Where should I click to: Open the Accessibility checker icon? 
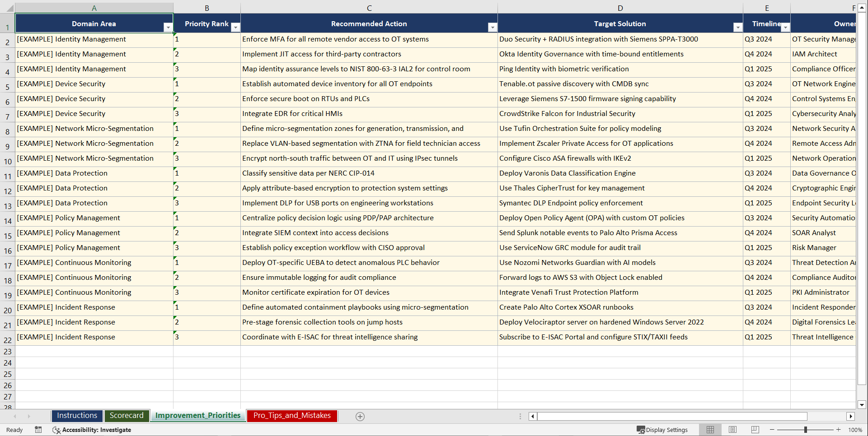click(x=56, y=430)
